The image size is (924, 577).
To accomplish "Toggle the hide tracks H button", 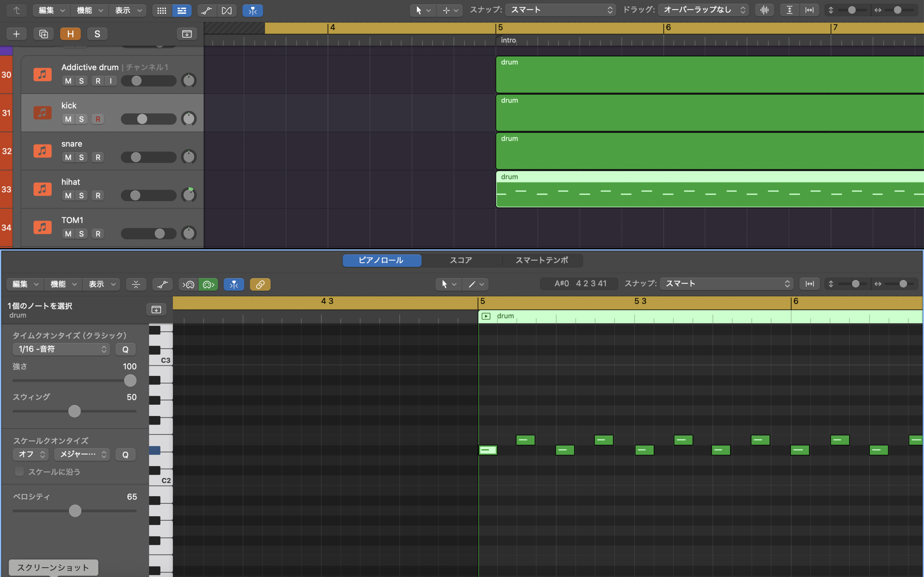I will coord(70,34).
